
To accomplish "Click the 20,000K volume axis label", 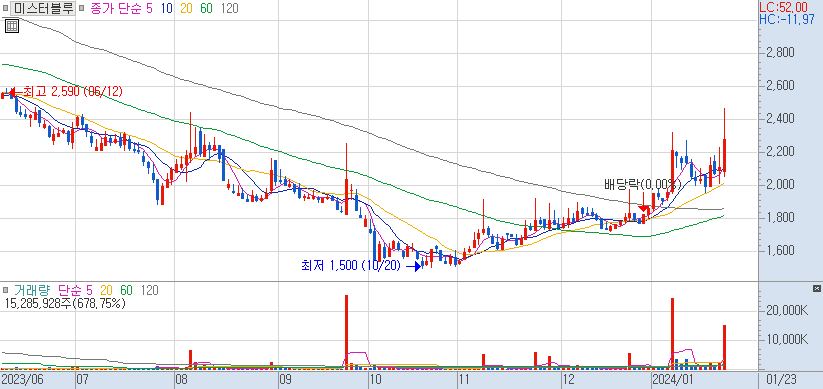I will coord(786,310).
